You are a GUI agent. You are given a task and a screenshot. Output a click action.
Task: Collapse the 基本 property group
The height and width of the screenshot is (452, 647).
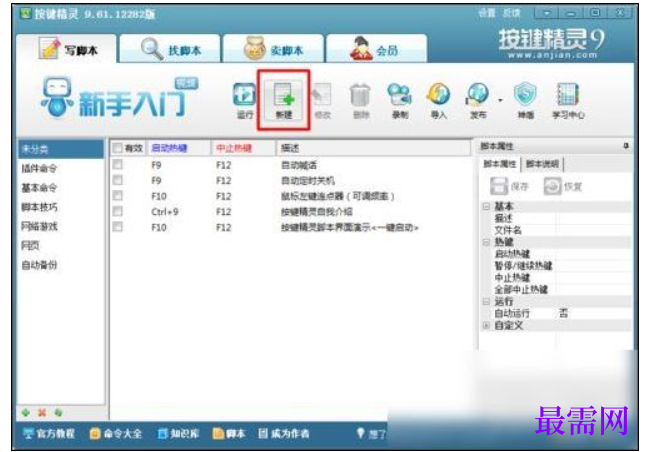486,206
